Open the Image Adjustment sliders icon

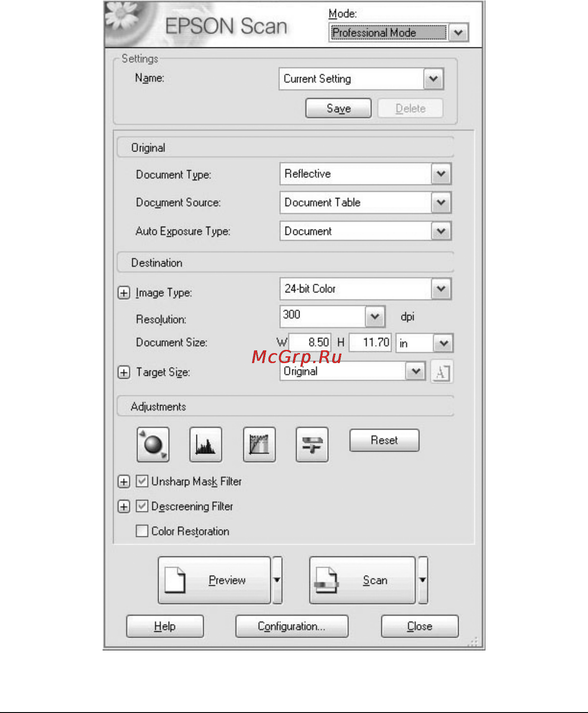312,444
